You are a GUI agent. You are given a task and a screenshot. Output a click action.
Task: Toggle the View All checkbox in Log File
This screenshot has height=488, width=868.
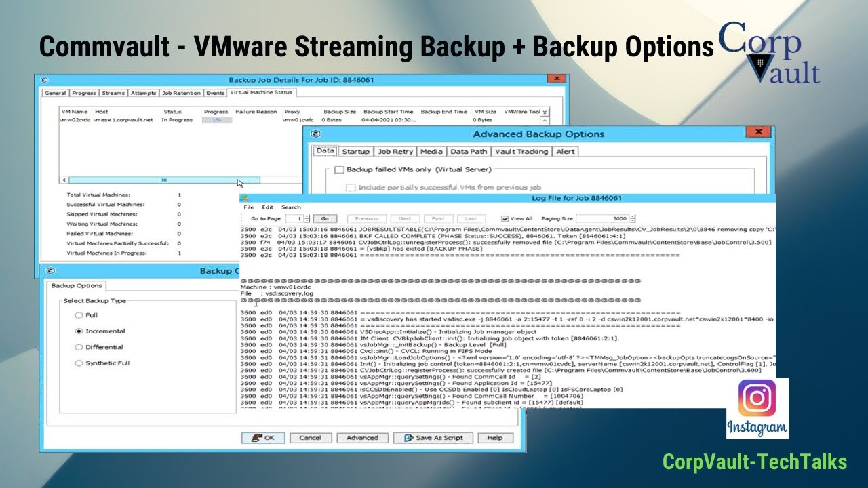click(505, 219)
